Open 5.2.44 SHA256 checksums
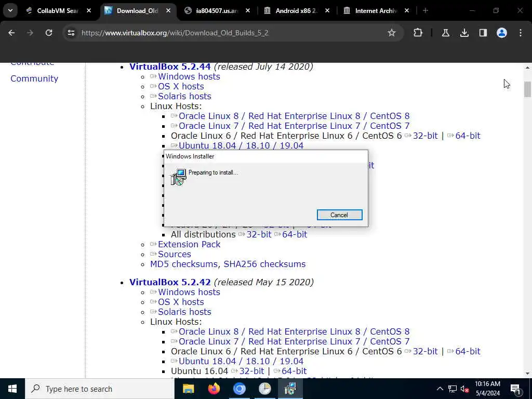This screenshot has height=399, width=532. click(264, 264)
